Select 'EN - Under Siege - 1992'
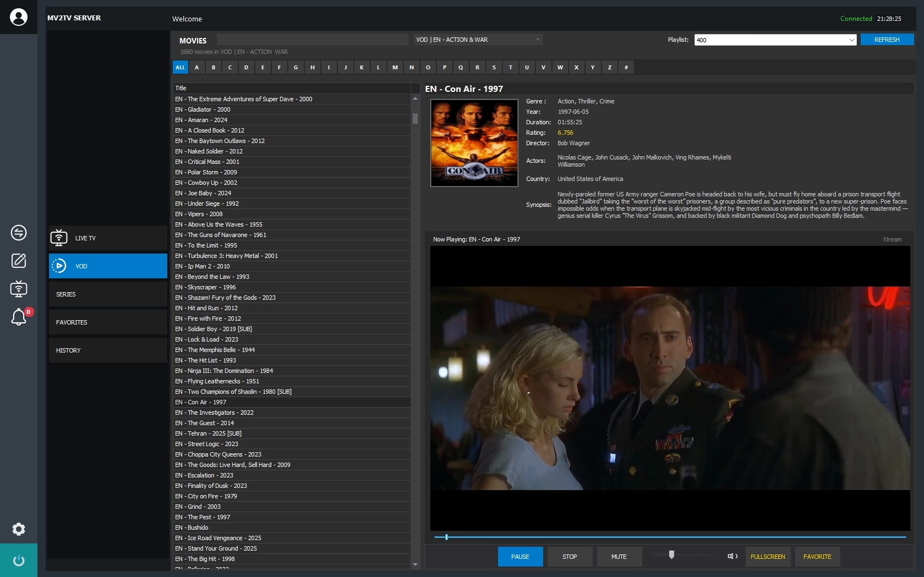Viewport: 924px width, 577px height. 292,204
